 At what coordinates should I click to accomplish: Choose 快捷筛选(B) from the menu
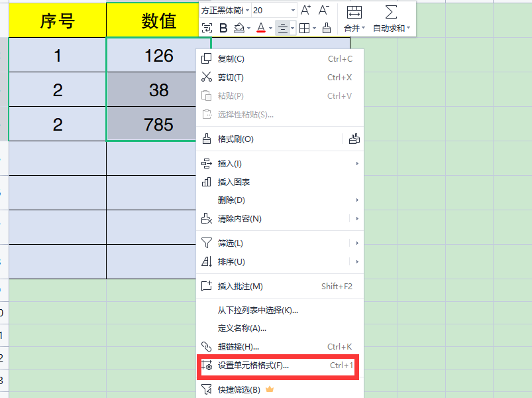click(280, 389)
